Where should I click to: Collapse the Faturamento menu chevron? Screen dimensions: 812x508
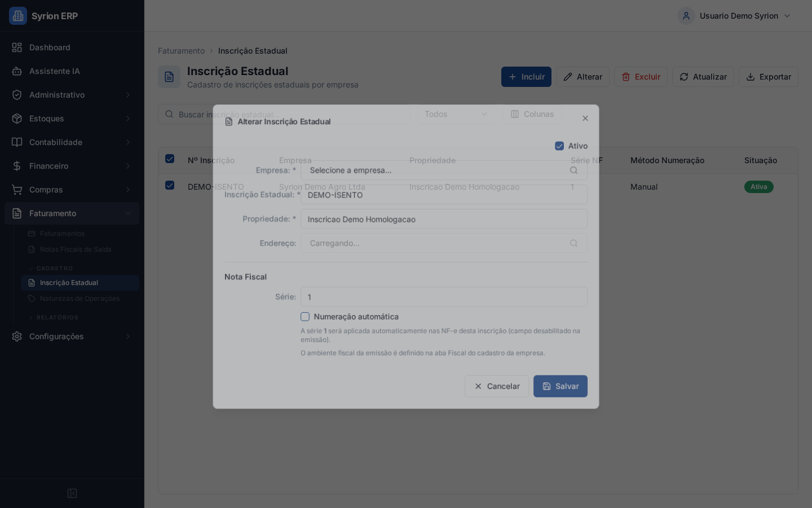pos(128,213)
